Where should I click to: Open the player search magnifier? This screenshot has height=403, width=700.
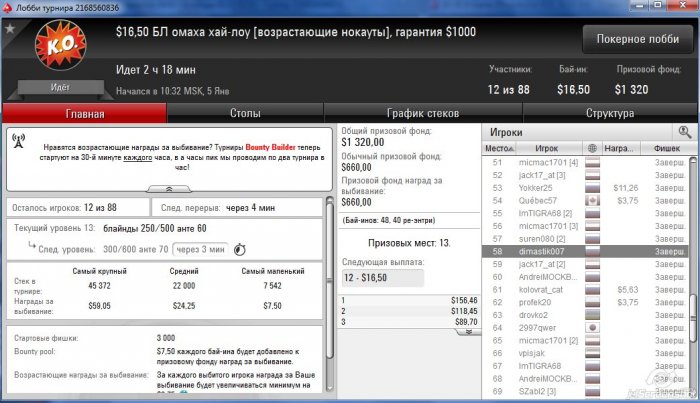click(684, 132)
